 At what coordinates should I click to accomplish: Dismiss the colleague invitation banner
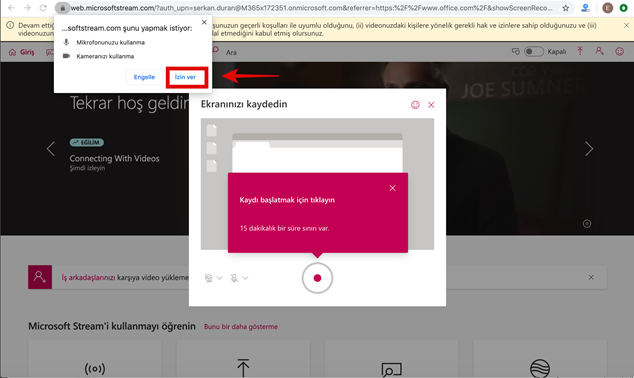(x=591, y=277)
